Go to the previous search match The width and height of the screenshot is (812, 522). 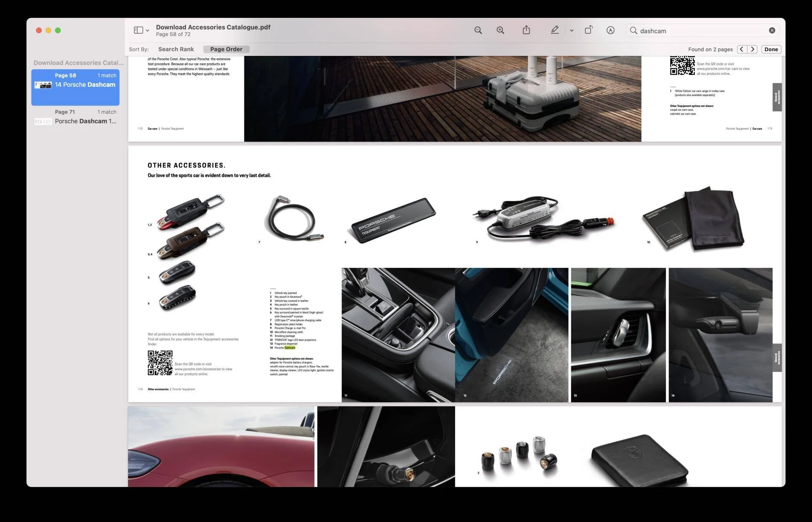[741, 49]
